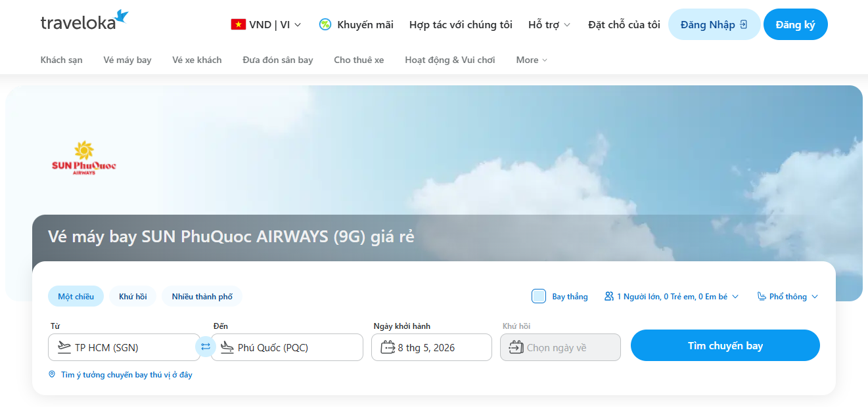Screen dimensions: 868x407
Task: Expand the Hỗ trợ menu
Action: (x=549, y=25)
